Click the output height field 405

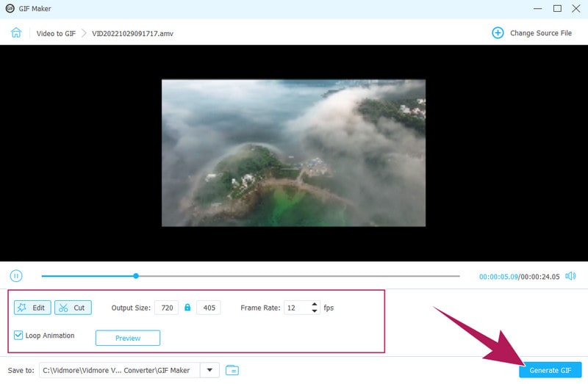coord(209,308)
